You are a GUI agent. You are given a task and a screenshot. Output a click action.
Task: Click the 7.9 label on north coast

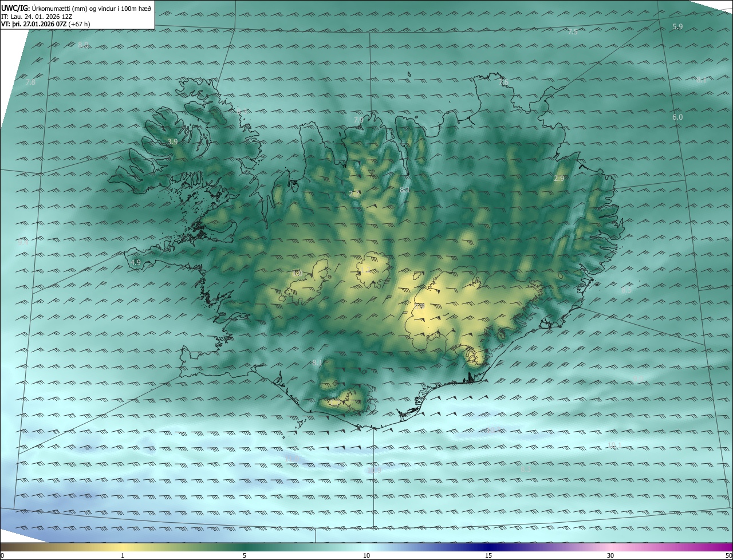(358, 120)
